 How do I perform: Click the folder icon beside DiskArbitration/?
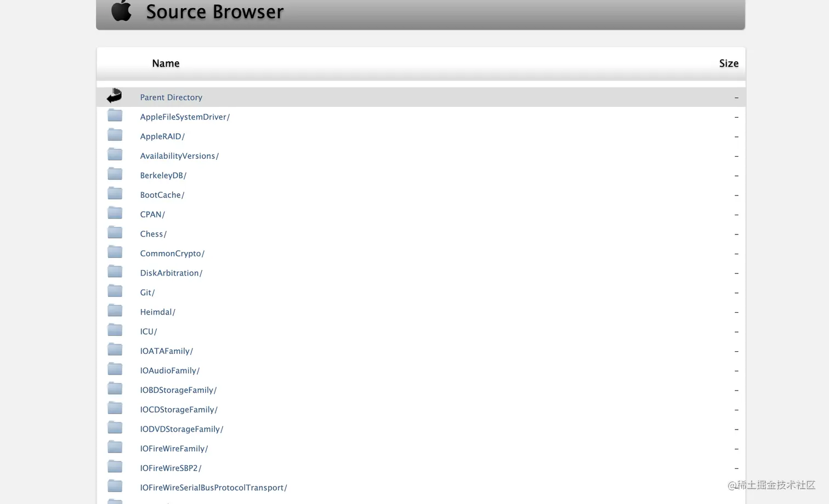tap(115, 271)
